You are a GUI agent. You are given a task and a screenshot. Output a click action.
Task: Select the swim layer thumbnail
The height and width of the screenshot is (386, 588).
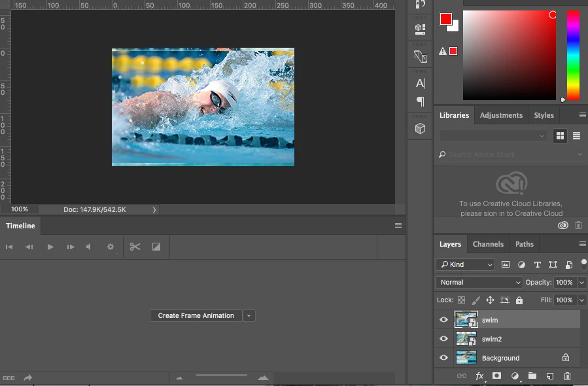tap(466, 320)
